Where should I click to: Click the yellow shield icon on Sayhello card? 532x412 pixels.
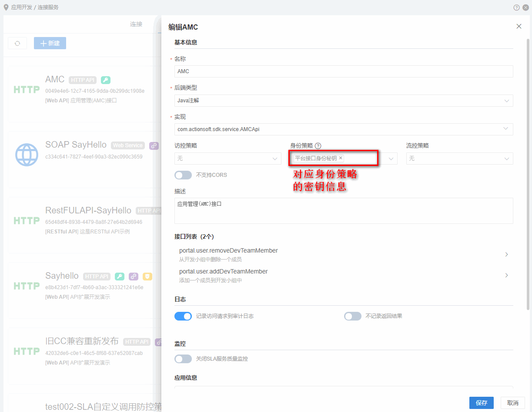147,277
